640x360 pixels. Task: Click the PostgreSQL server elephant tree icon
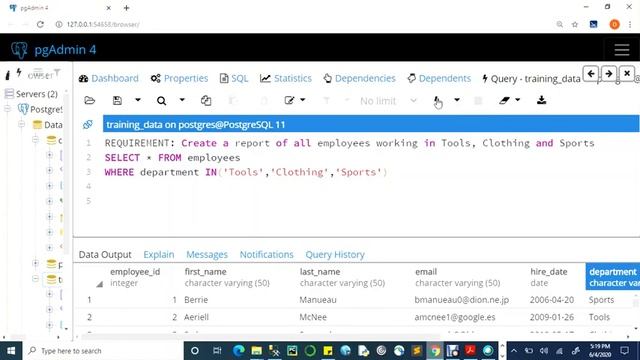pyautogui.click(x=23, y=109)
